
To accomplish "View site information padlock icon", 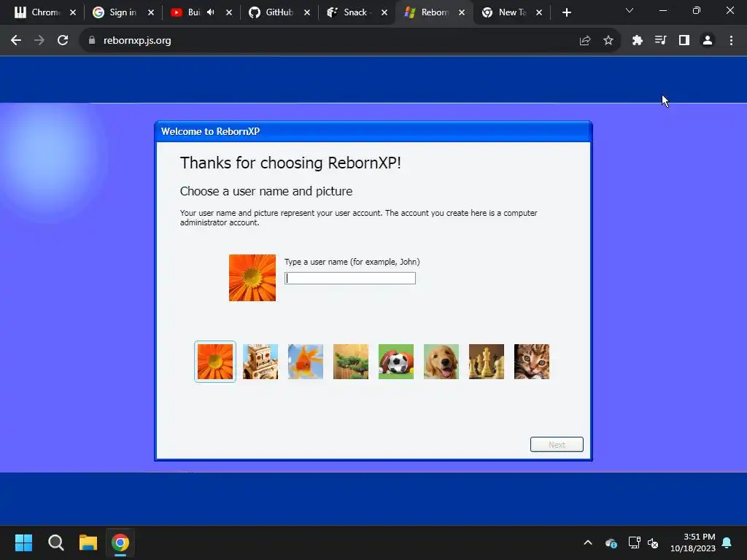I will (92, 41).
